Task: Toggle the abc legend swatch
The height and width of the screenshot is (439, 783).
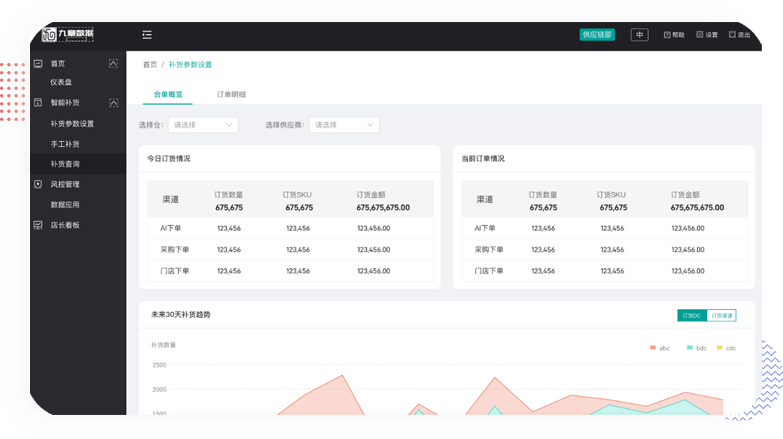Action: [653, 348]
